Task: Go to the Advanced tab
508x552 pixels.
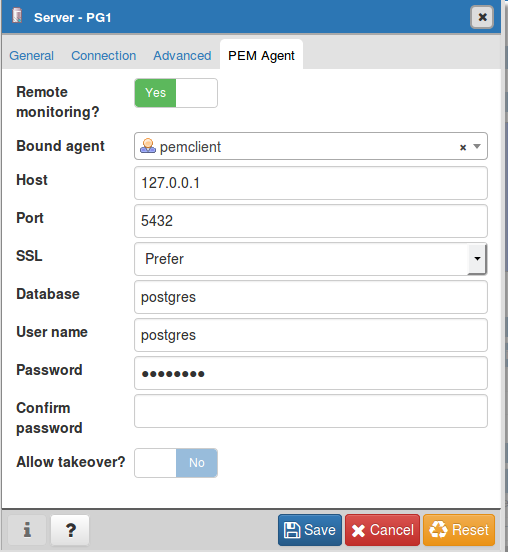Action: click(182, 56)
